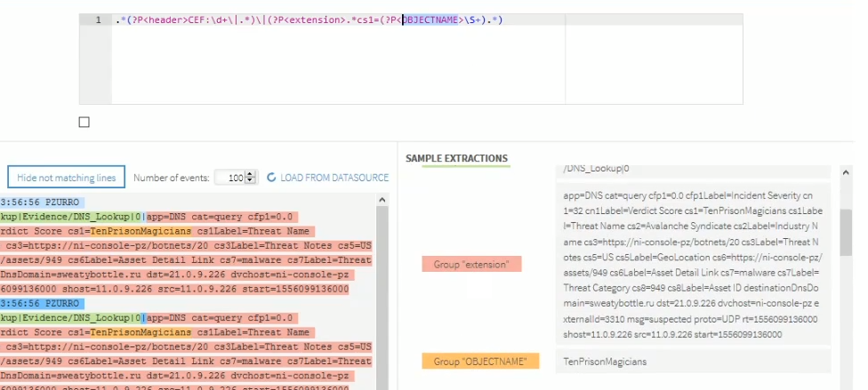Click the sample extractions scrollbar up arrow
The image size is (868, 390).
[846, 173]
